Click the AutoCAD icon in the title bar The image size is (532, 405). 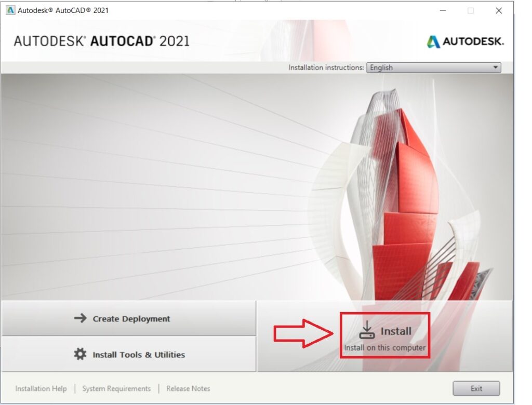[x=10, y=10]
